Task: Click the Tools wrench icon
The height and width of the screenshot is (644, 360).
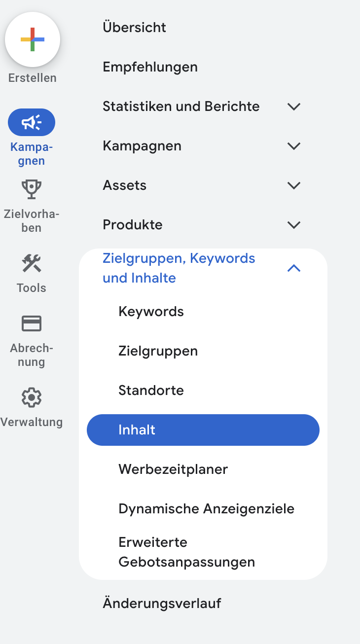Action: pyautogui.click(x=32, y=264)
